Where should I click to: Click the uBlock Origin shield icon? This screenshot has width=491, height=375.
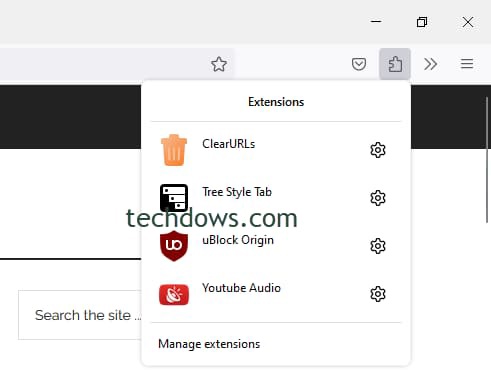click(174, 246)
